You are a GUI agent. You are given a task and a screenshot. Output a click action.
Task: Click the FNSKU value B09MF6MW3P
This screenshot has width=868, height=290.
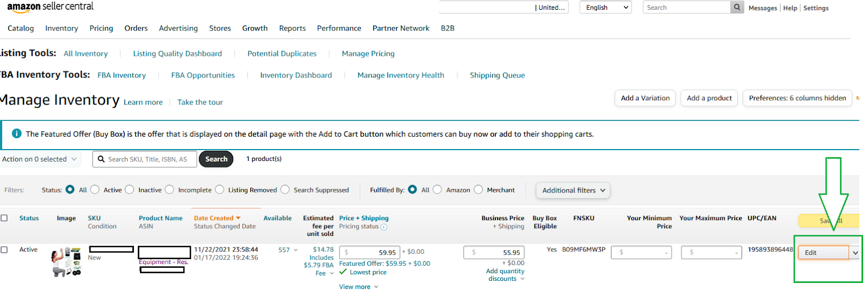[x=584, y=249]
